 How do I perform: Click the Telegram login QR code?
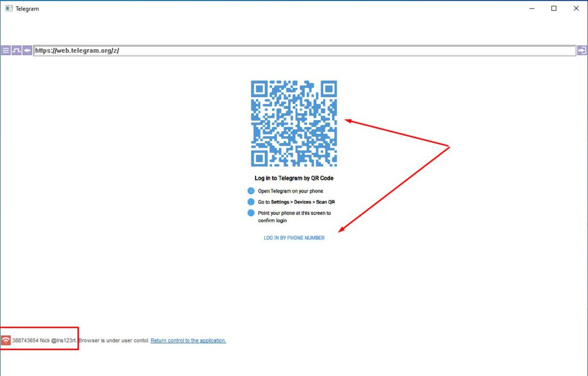[294, 122]
